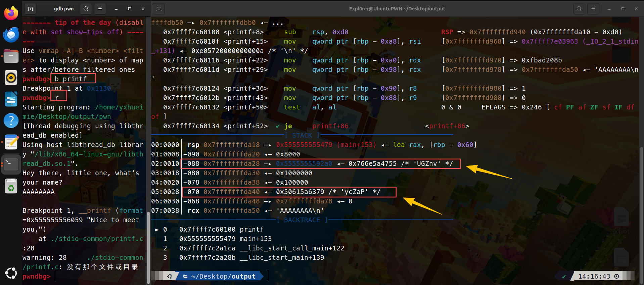Open the Files manager in dock
The width and height of the screenshot is (644, 285).
(11, 56)
